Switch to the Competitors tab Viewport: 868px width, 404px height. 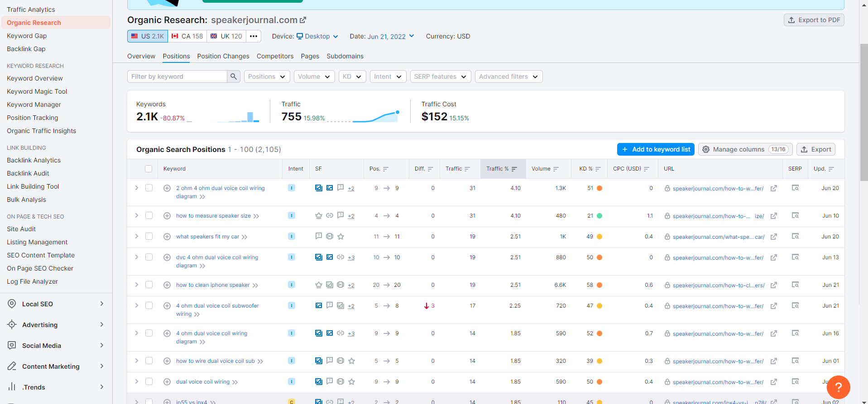275,56
